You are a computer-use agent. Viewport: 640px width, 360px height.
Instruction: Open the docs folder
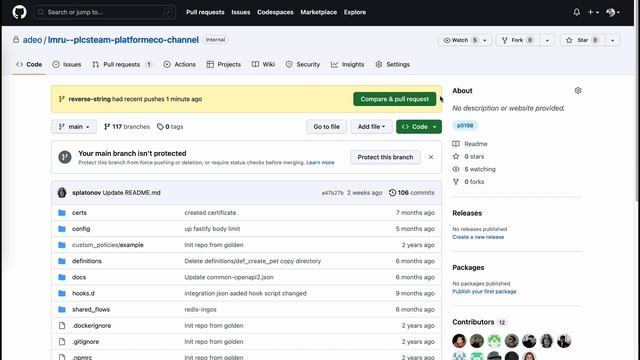pos(79,277)
